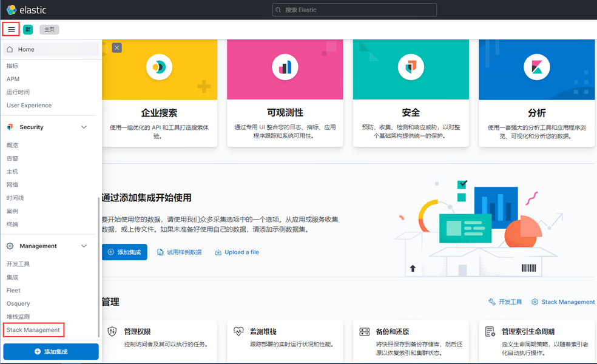
Task: Click the Management section heading label
Action: 38,246
